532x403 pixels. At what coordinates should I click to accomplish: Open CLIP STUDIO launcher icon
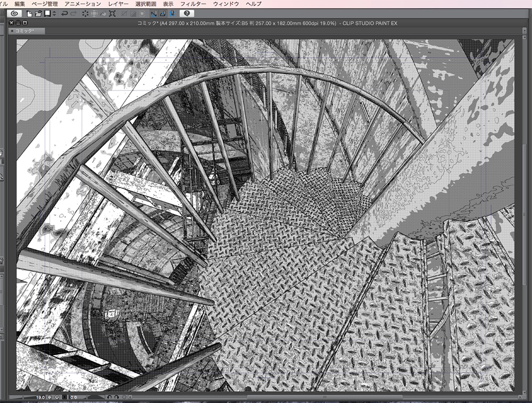[x=14, y=14]
